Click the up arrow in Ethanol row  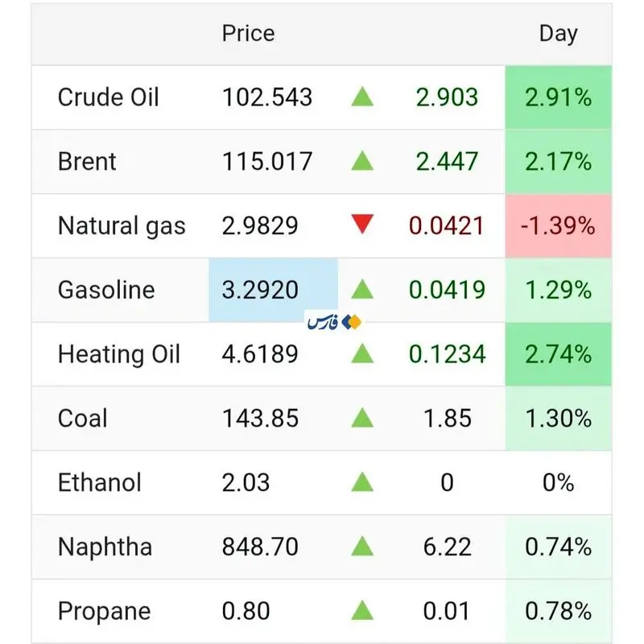362,482
